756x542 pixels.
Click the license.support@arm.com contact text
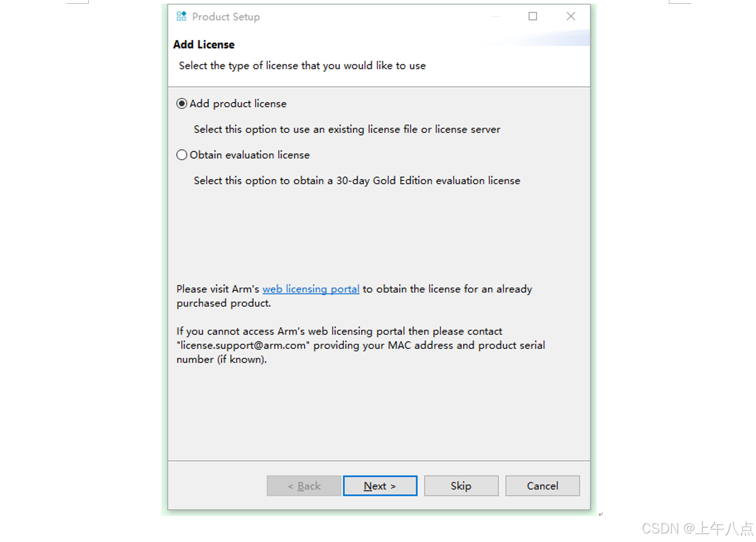point(243,346)
